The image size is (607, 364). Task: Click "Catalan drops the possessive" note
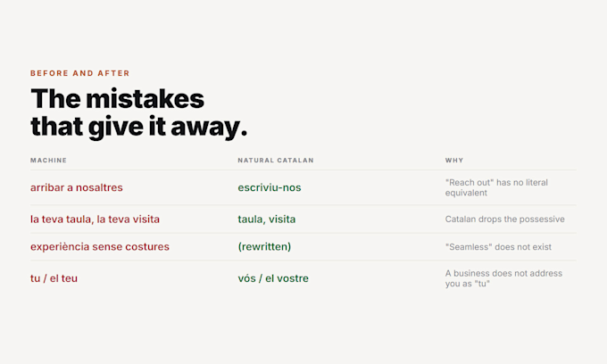(x=505, y=219)
